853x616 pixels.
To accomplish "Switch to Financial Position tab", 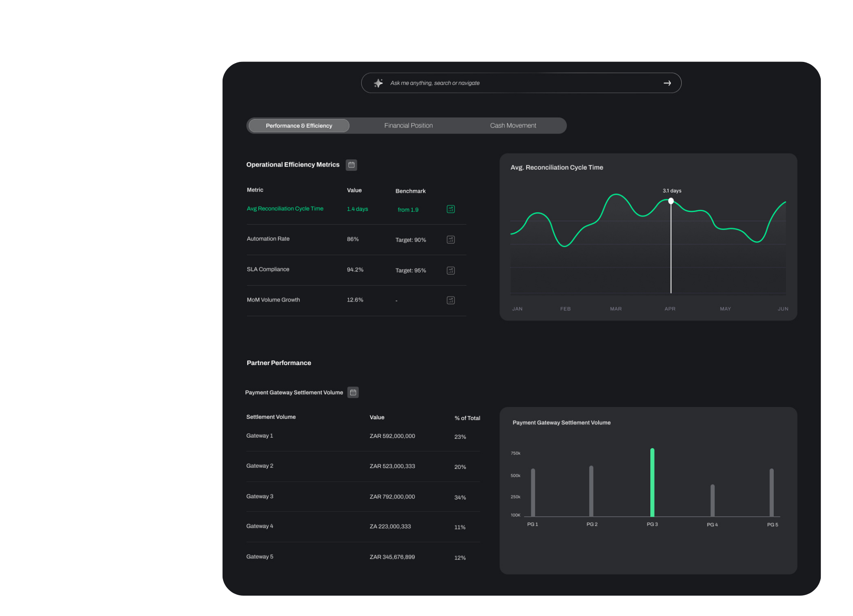I will pyautogui.click(x=408, y=125).
